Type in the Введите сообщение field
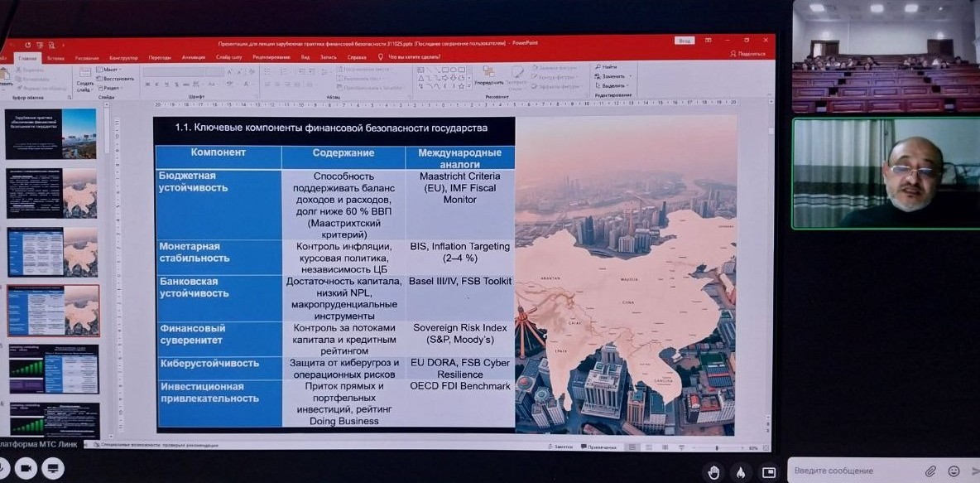The height and width of the screenshot is (483, 980). click(853, 471)
